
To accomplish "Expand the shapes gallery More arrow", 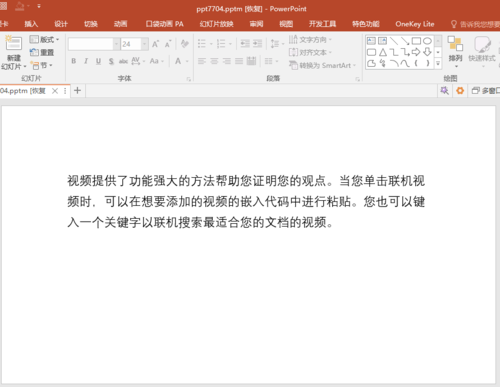I will coord(438,63).
